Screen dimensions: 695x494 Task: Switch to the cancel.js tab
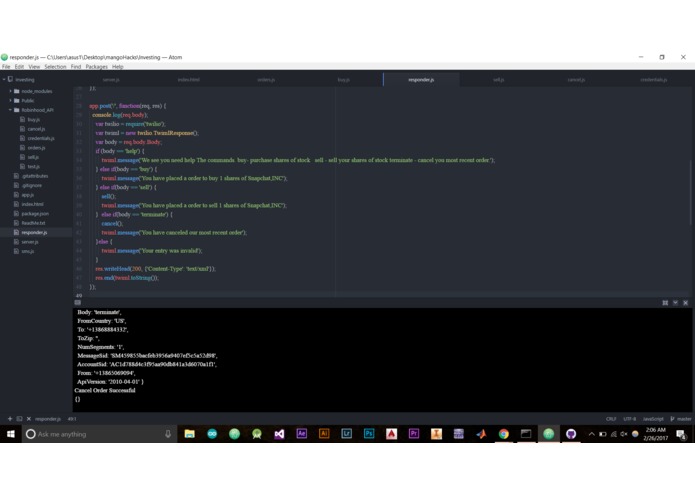pos(576,80)
